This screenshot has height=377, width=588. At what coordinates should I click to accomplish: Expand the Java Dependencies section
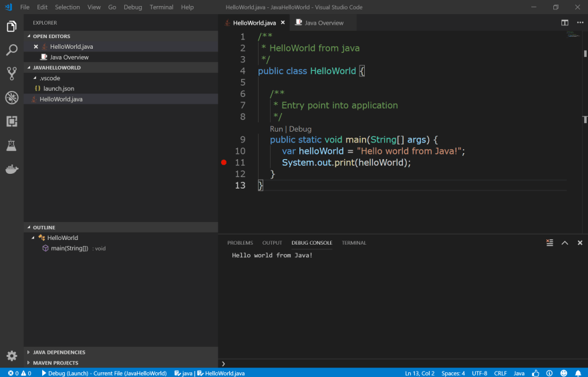click(29, 352)
